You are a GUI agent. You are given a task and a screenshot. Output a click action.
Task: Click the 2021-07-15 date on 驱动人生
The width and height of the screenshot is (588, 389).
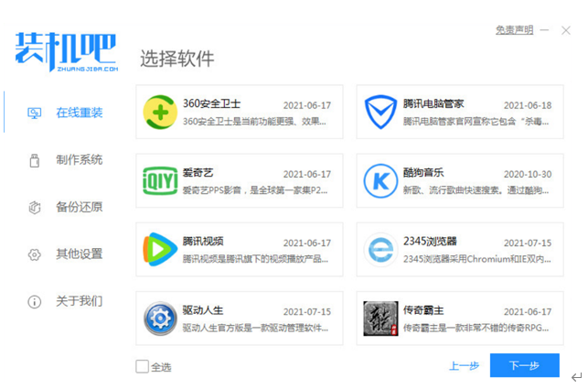click(307, 311)
